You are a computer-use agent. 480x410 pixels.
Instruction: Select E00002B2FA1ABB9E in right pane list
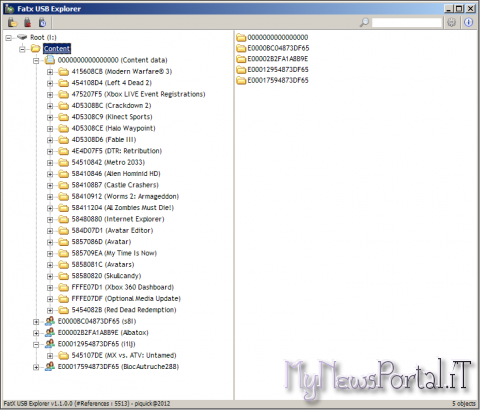tap(278, 59)
